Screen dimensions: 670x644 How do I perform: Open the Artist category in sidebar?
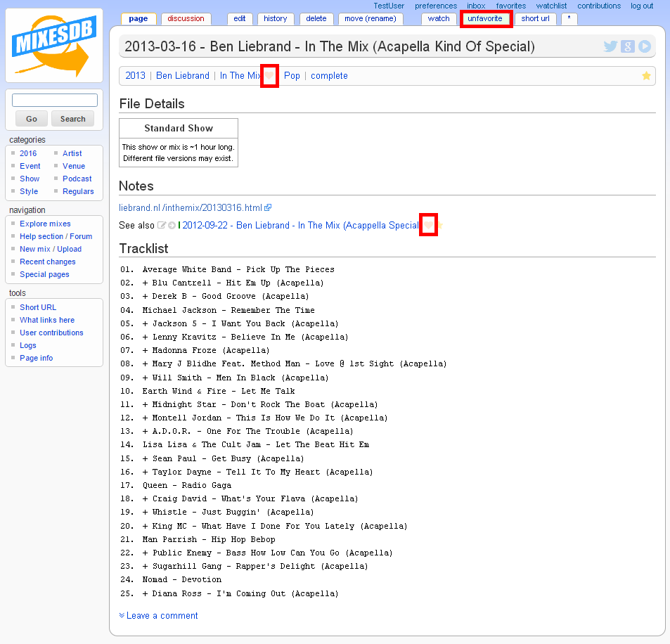point(72,153)
